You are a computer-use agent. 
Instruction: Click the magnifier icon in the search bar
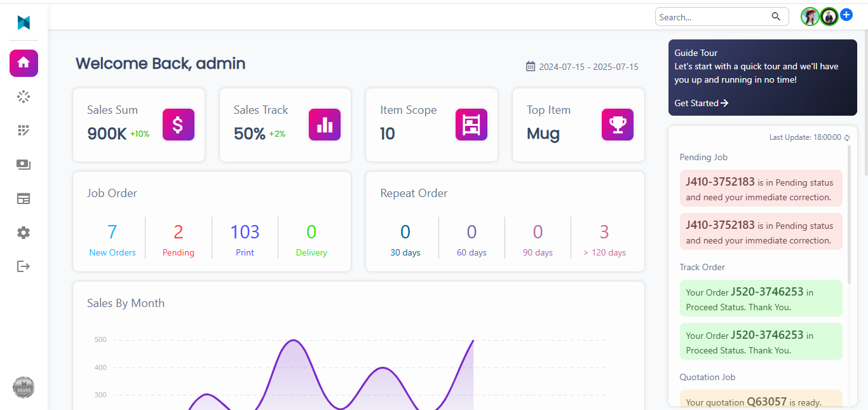(776, 17)
